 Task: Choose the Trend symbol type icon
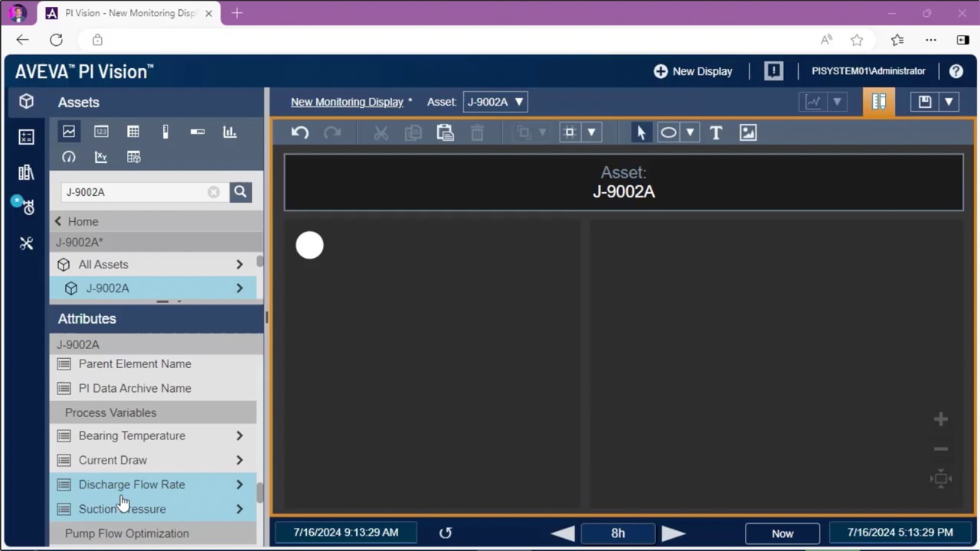click(69, 132)
